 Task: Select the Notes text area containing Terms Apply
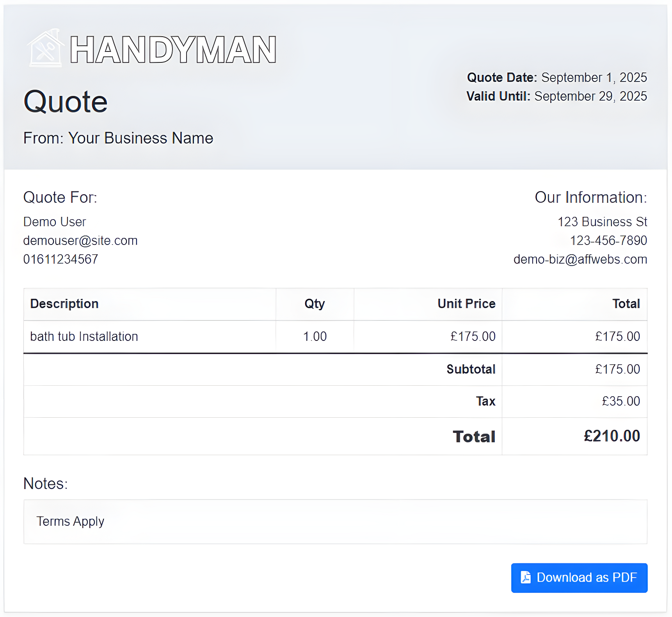(336, 522)
